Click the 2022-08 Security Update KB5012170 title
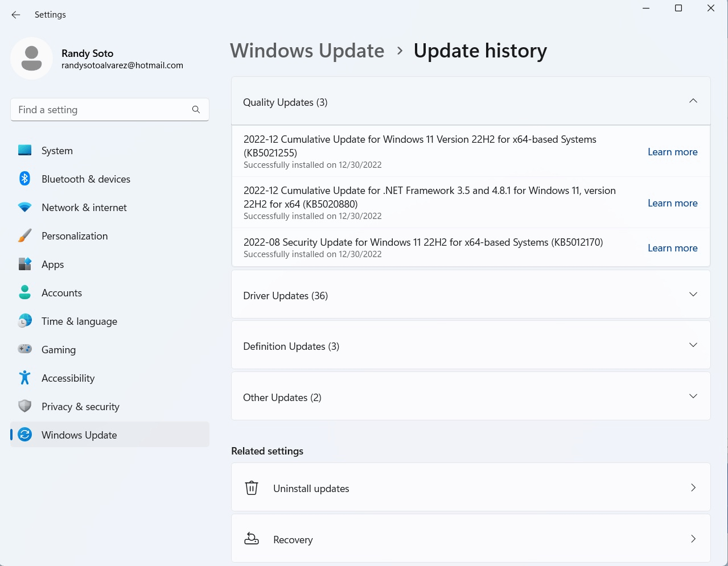728x566 pixels. pos(423,242)
